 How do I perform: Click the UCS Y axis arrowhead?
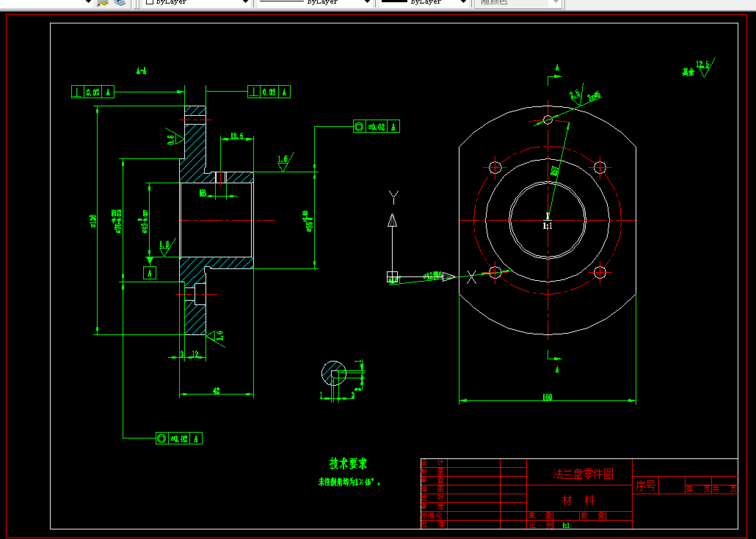click(x=393, y=220)
